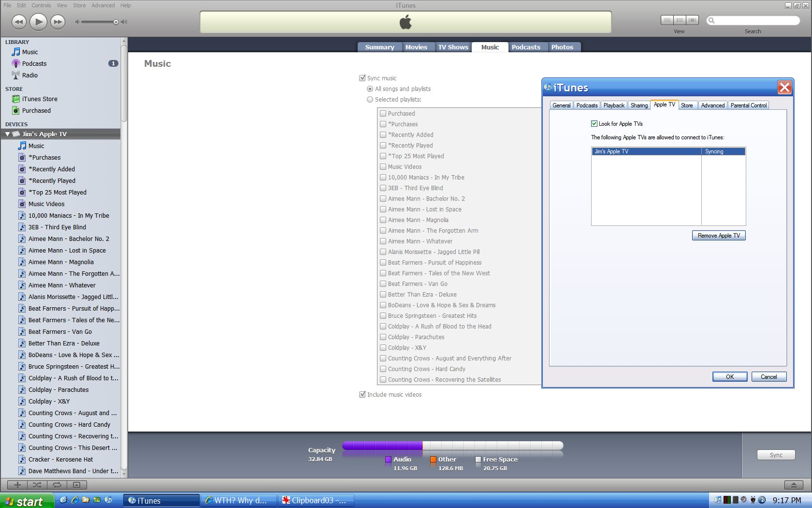Click the high-volume speaker icon
The image size is (812, 508).
tap(124, 22)
